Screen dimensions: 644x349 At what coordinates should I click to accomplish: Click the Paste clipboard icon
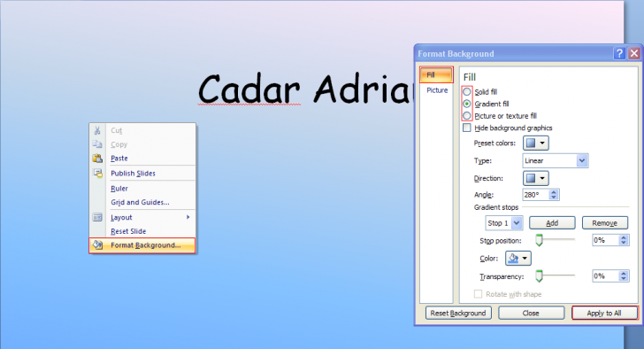click(x=97, y=159)
